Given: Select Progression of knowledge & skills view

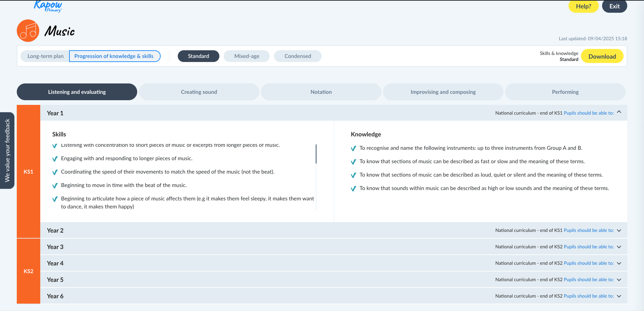Looking at the screenshot, I should pyautogui.click(x=114, y=56).
